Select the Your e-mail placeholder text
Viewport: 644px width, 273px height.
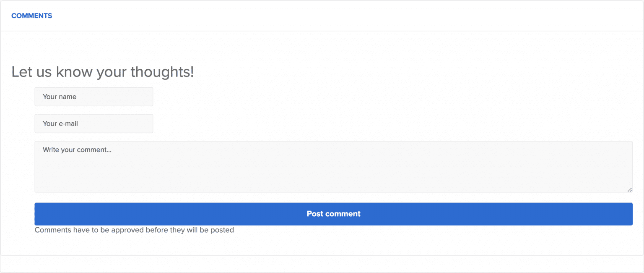point(60,123)
